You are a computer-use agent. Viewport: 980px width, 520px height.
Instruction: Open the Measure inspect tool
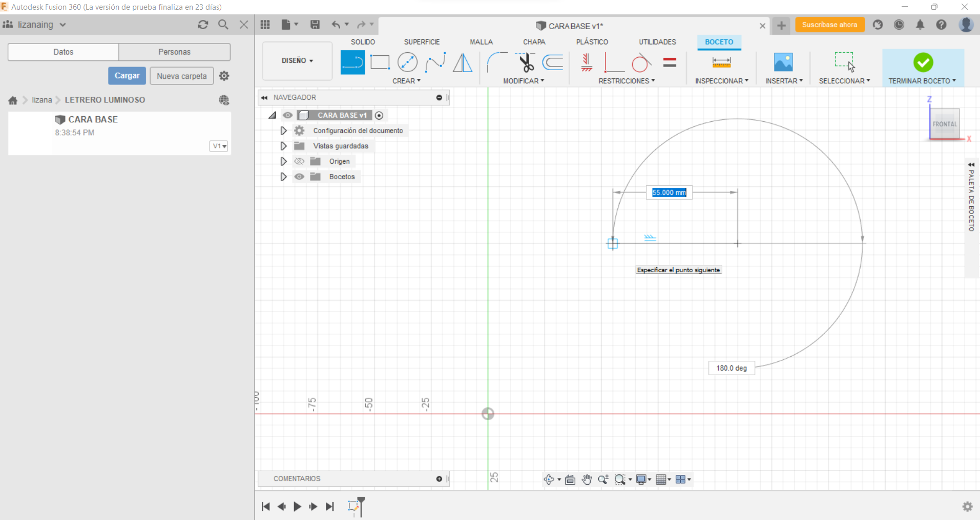721,62
